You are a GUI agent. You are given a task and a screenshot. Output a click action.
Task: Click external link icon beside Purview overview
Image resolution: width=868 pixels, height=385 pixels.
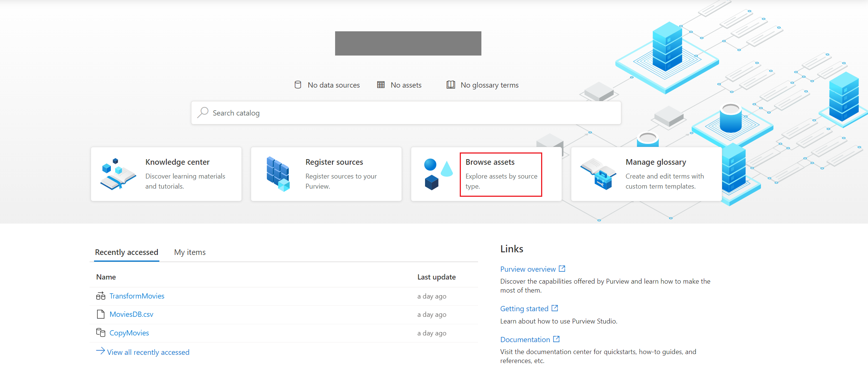[562, 269]
